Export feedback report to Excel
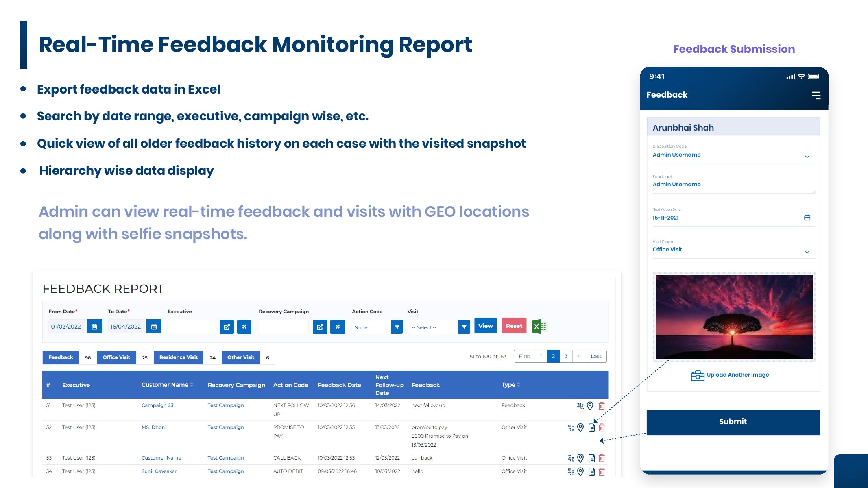The image size is (868, 488). click(539, 327)
